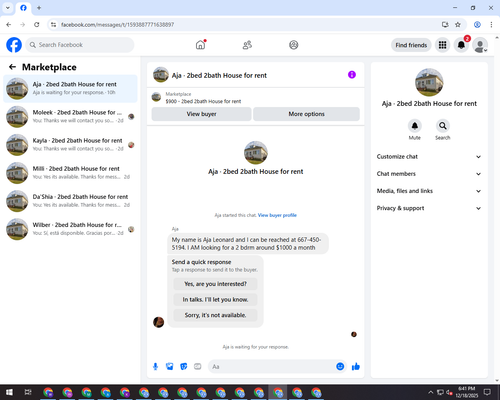The height and width of the screenshot is (400, 500).
Task: Show hidden system tray icons
Action: click(431, 392)
